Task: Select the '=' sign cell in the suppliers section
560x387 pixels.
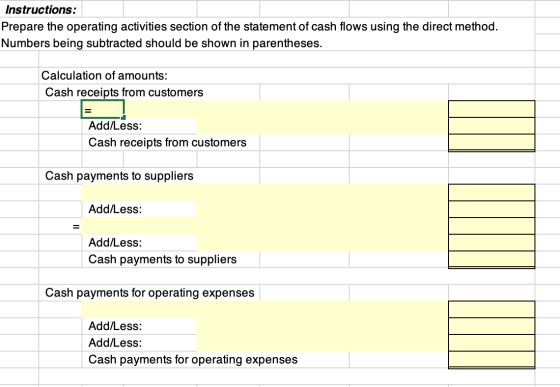Action: pyautogui.click(x=76, y=226)
